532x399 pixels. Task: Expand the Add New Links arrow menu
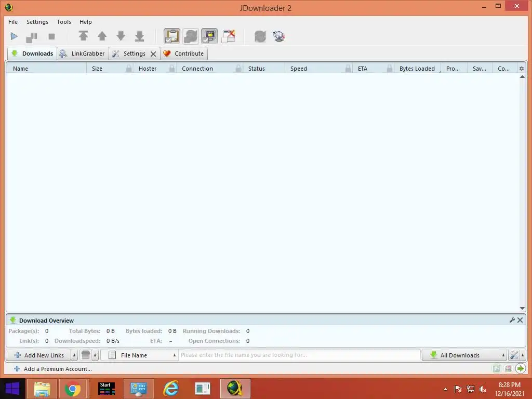click(x=74, y=355)
